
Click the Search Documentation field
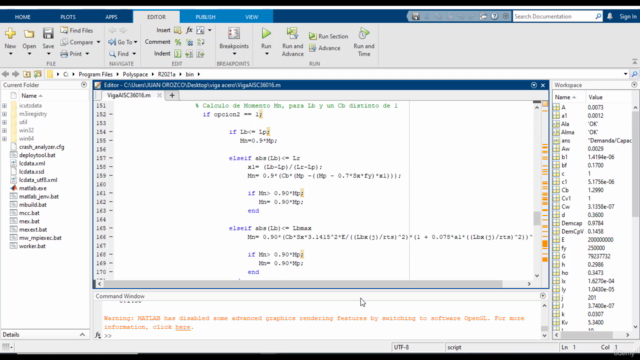(x=554, y=16)
